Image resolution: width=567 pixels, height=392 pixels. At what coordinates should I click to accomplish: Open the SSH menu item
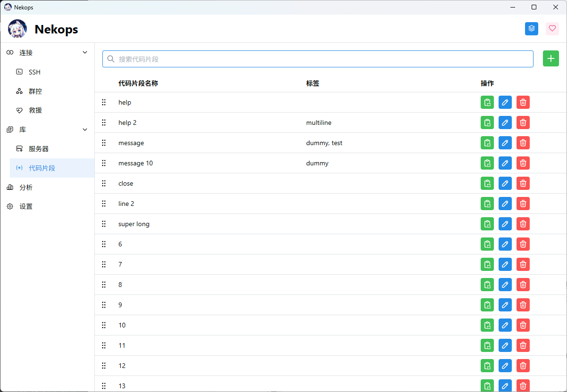click(34, 72)
